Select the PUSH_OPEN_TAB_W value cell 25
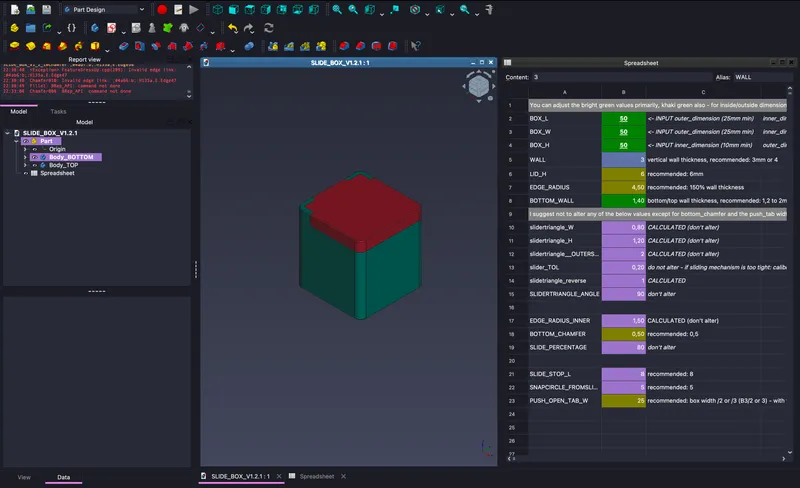 623,401
